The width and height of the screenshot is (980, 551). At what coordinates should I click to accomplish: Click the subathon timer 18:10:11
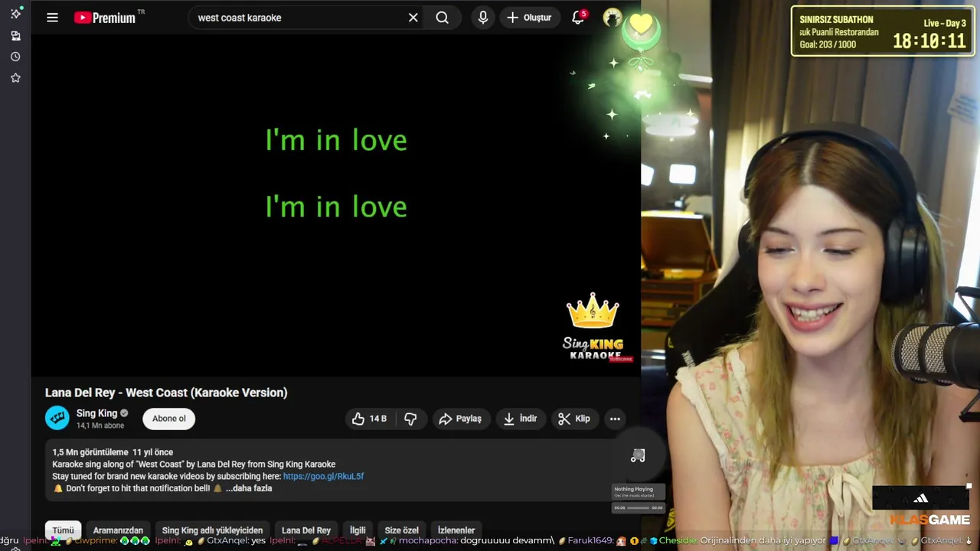point(929,41)
